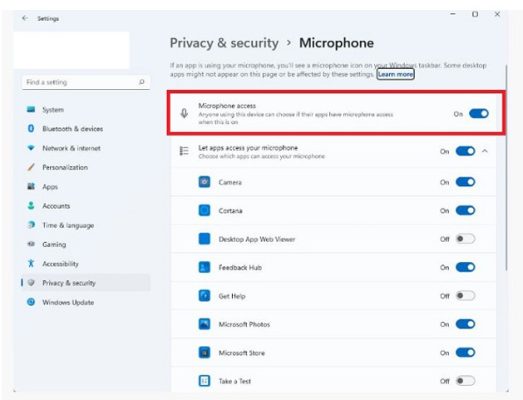The width and height of the screenshot is (523, 400).
Task: Click the search magnifier icon
Action: (x=141, y=82)
